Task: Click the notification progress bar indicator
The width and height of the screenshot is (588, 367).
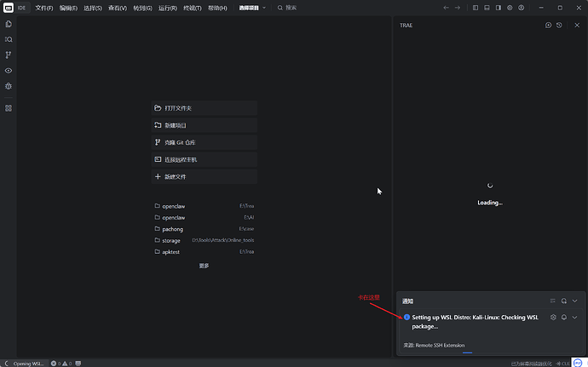Action: tap(467, 353)
